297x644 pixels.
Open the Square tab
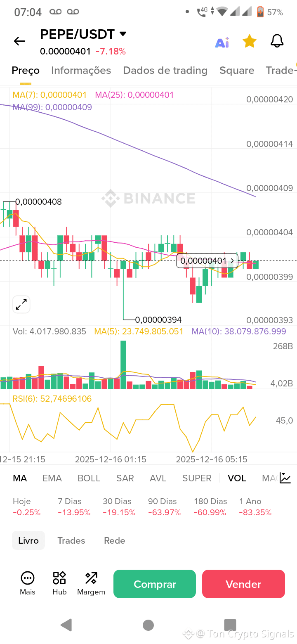(237, 71)
